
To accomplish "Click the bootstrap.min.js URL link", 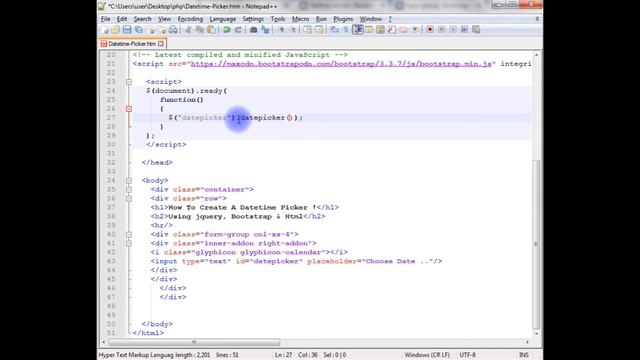I will 341,64.
